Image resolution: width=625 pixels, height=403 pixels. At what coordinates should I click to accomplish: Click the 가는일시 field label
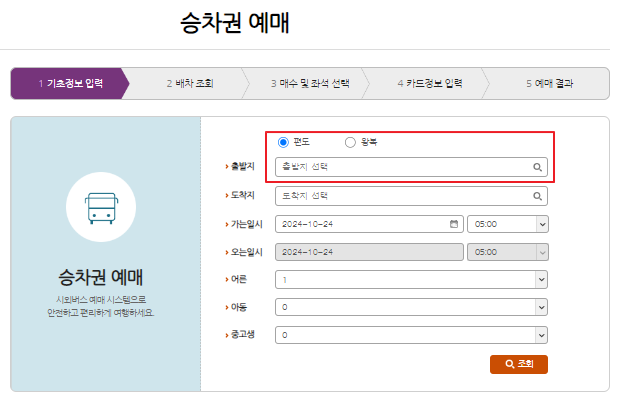click(x=246, y=224)
